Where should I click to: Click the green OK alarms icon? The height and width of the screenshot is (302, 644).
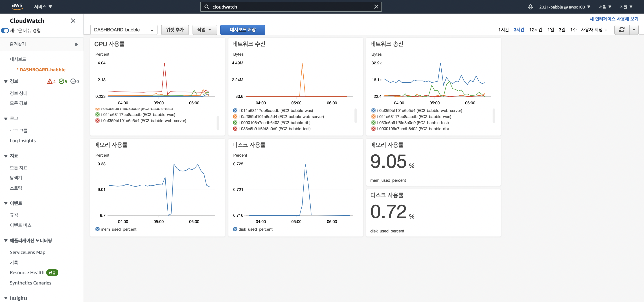click(61, 81)
